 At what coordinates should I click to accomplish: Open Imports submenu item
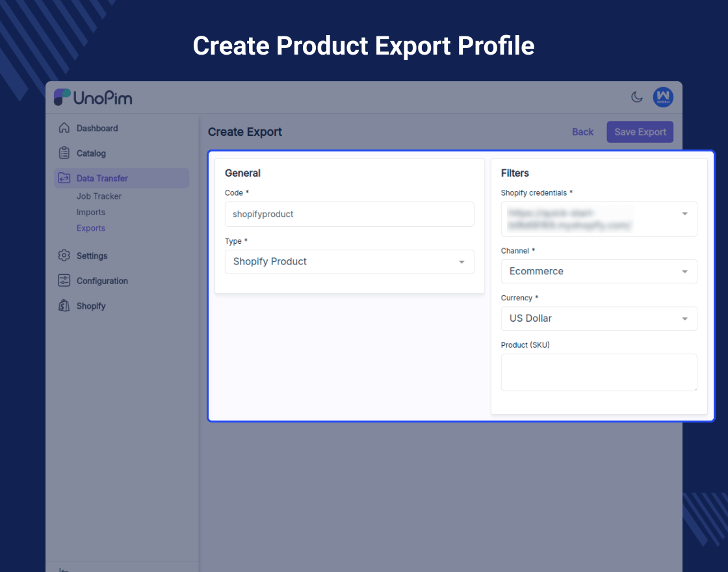tap(91, 212)
